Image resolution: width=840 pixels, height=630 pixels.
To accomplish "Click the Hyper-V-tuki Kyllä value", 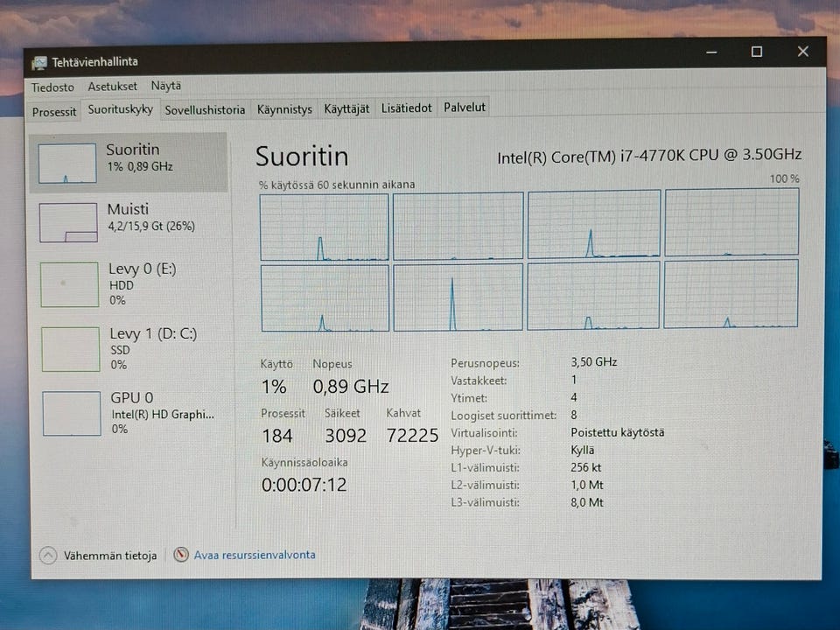I will click(x=583, y=450).
